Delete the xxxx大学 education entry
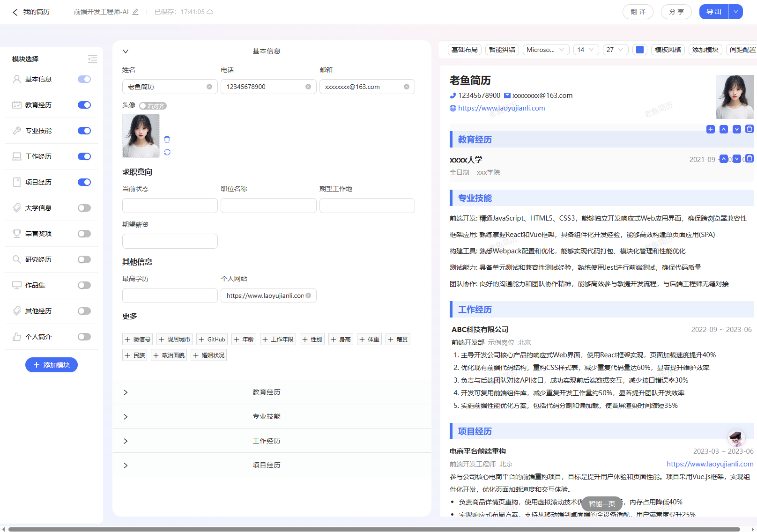Image resolution: width=757 pixels, height=532 pixels. 750,159
